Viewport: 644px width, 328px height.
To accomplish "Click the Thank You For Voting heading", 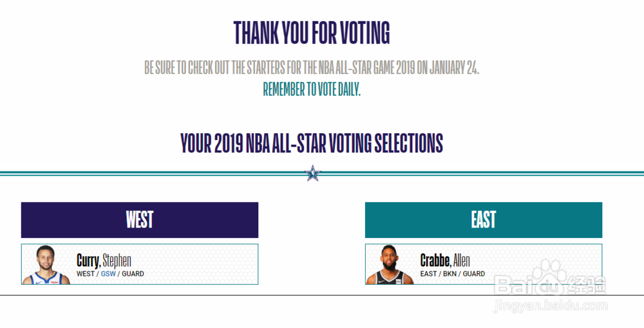I will tap(312, 33).
